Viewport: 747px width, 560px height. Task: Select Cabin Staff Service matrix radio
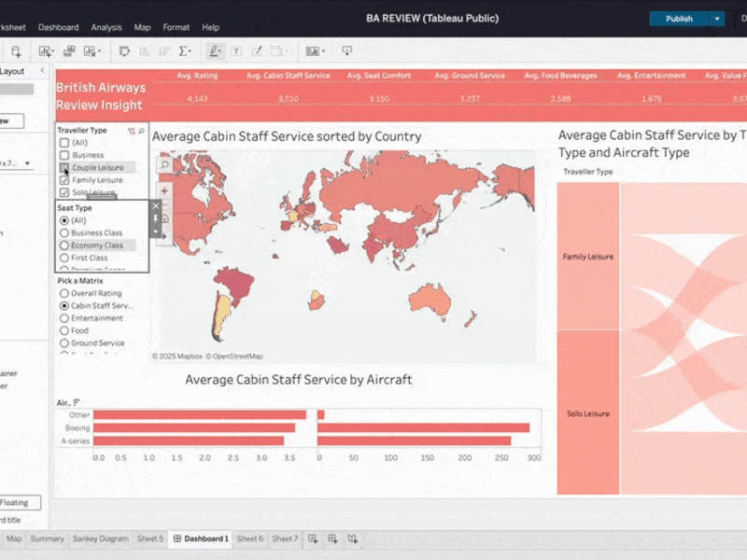pos(64,306)
